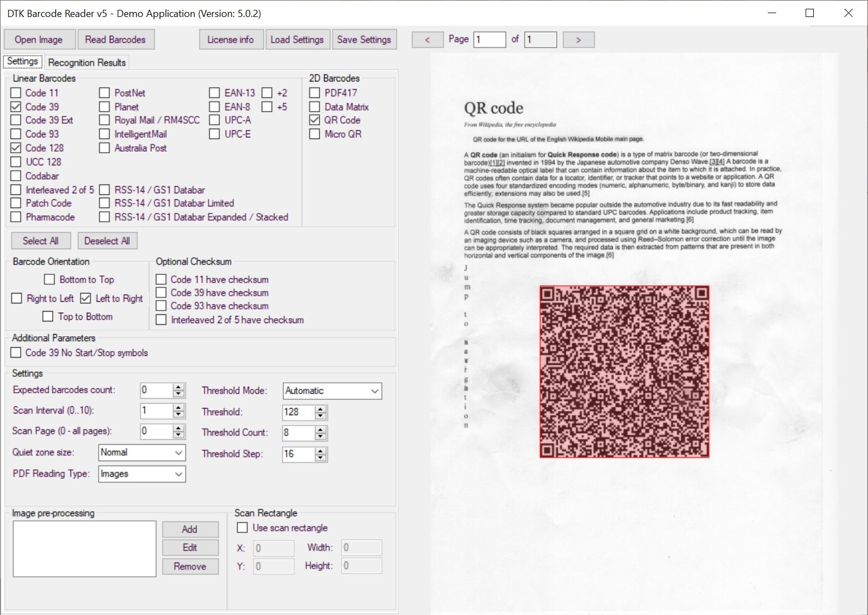Click Load Settings button

pyautogui.click(x=297, y=39)
